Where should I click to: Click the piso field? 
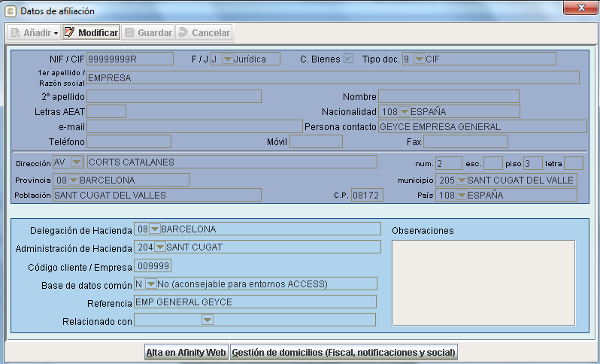(x=533, y=163)
